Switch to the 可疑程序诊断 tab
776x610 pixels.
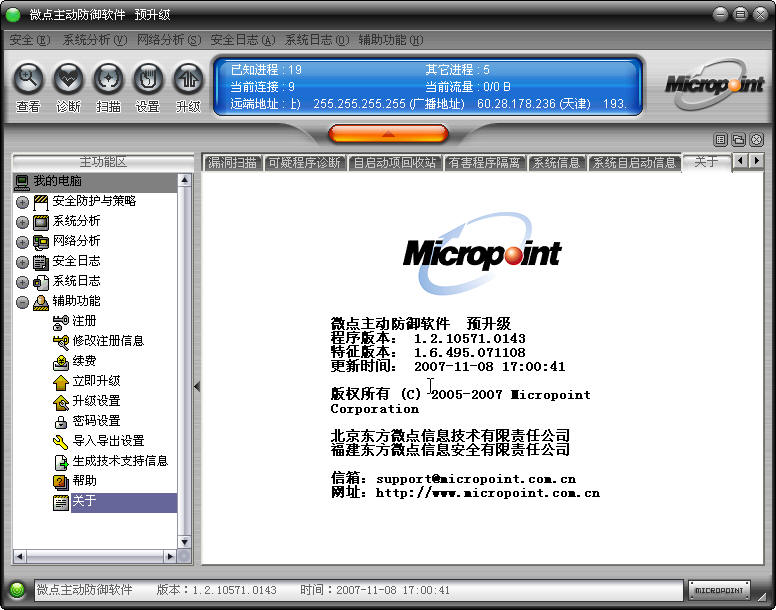(x=304, y=162)
